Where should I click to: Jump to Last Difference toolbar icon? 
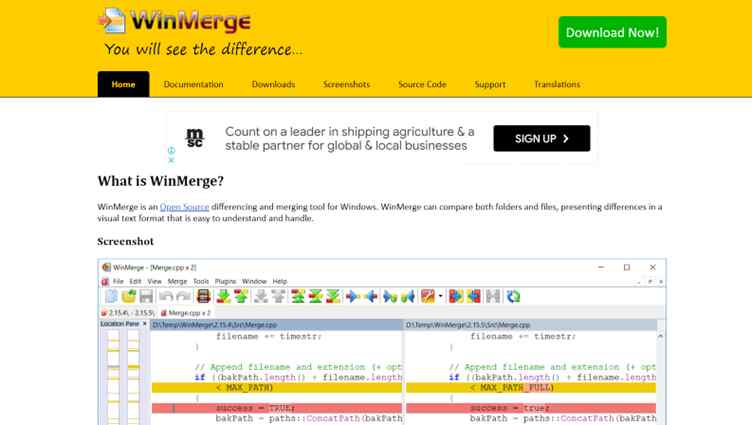click(333, 296)
